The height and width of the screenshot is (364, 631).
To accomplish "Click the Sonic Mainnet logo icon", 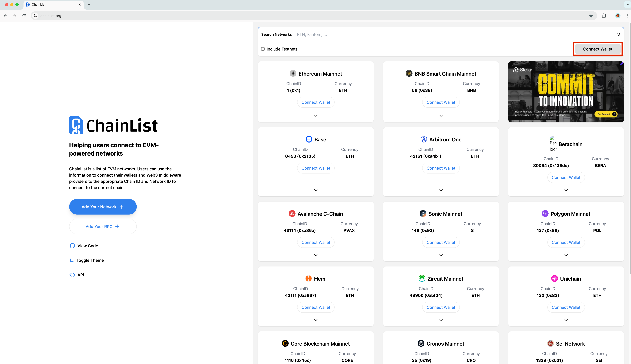I will point(423,213).
